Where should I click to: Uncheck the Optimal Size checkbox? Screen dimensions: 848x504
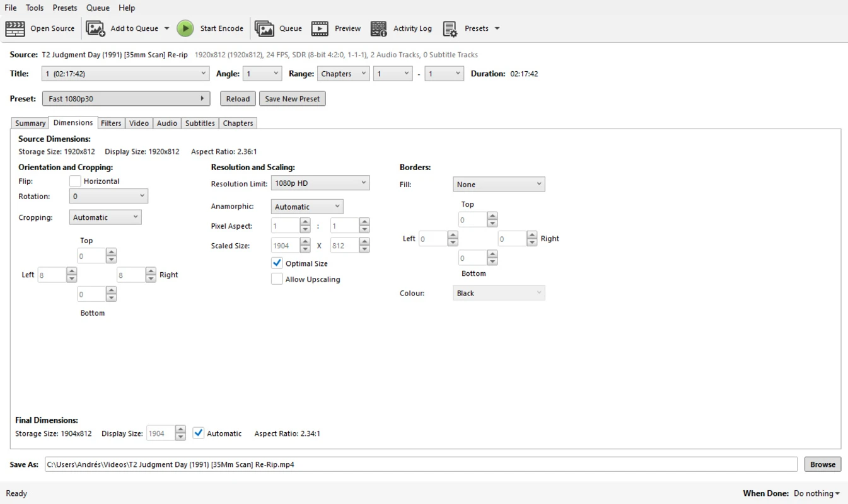pos(277,263)
